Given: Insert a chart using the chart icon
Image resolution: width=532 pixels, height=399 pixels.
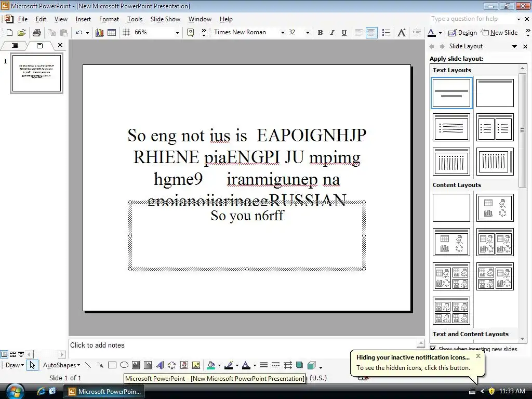Looking at the screenshot, I should [x=99, y=33].
